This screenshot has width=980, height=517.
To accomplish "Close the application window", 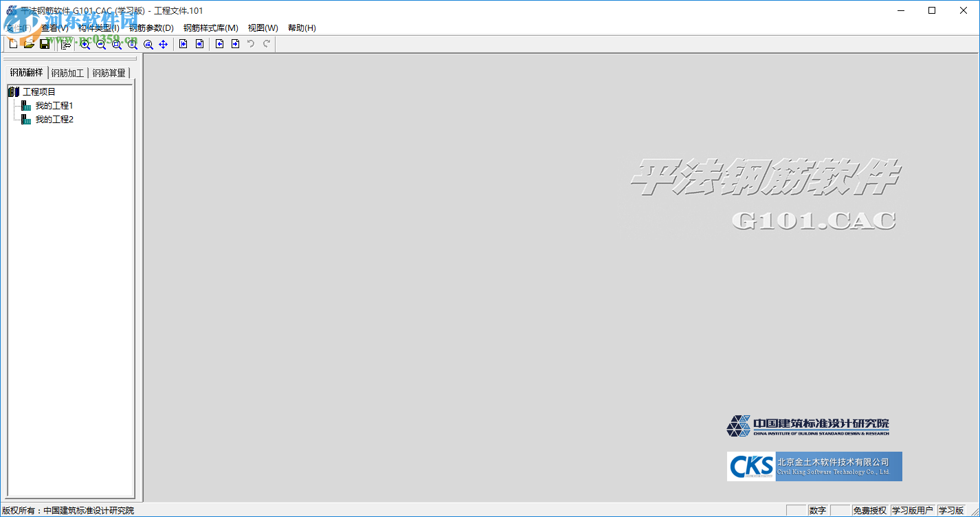I will click(964, 10).
